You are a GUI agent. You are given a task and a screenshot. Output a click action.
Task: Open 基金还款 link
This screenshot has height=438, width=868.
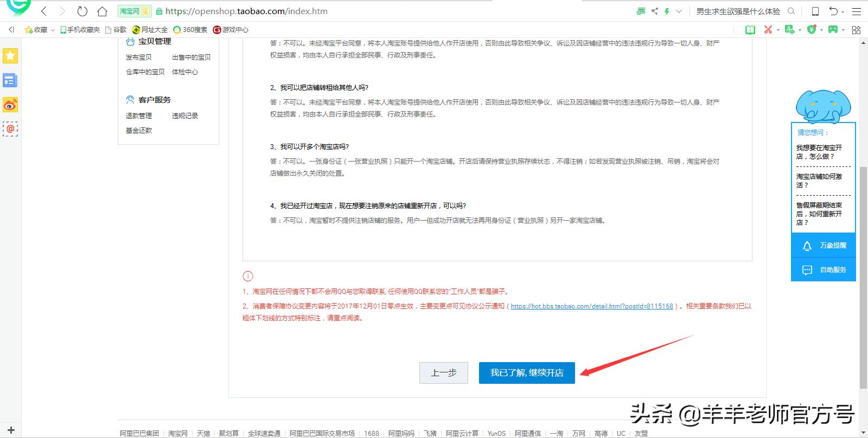tap(139, 130)
